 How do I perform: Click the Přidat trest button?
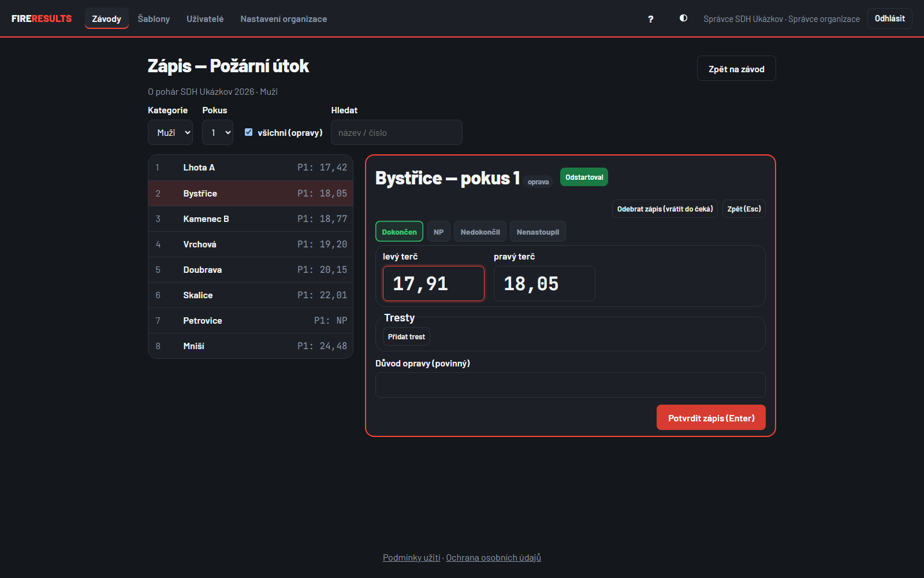407,336
